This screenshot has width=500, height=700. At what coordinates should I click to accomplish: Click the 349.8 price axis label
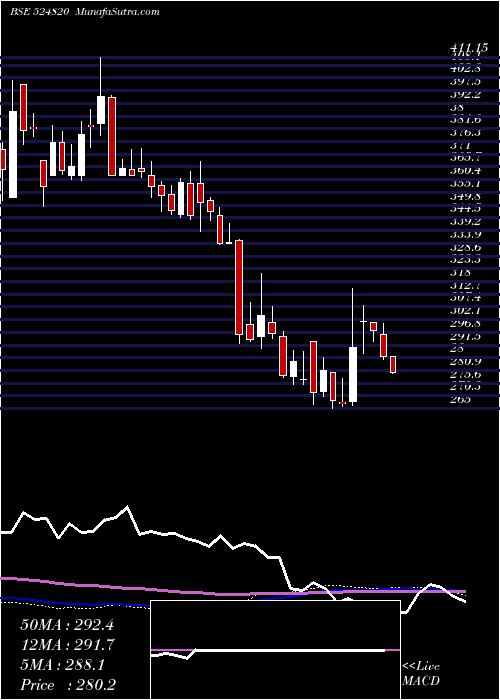[466, 196]
